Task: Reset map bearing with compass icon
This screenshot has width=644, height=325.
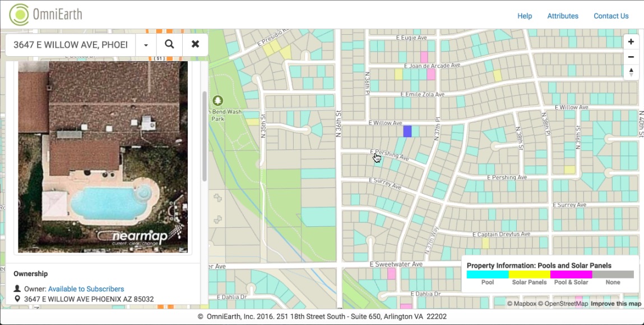Action: click(631, 72)
